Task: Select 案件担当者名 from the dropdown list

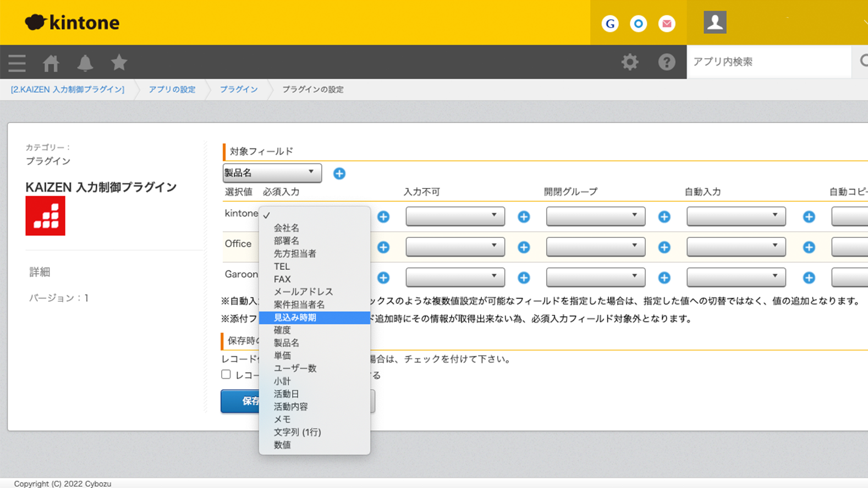Action: (315, 304)
